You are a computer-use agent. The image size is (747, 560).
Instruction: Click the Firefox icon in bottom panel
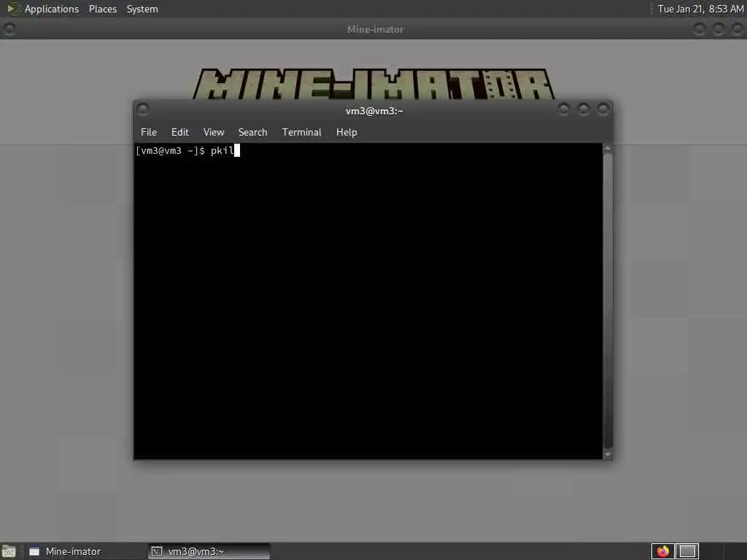(662, 551)
